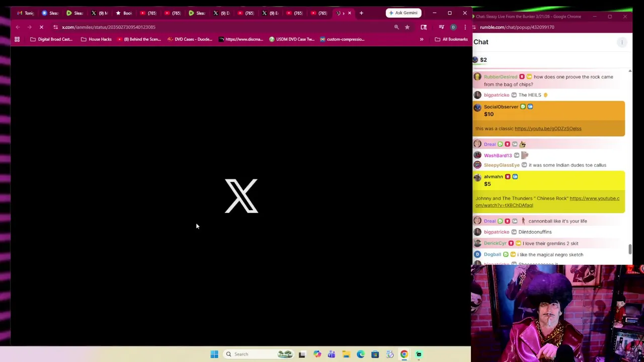
Task: Expand the All Bookmarks folder
Action: point(451,39)
